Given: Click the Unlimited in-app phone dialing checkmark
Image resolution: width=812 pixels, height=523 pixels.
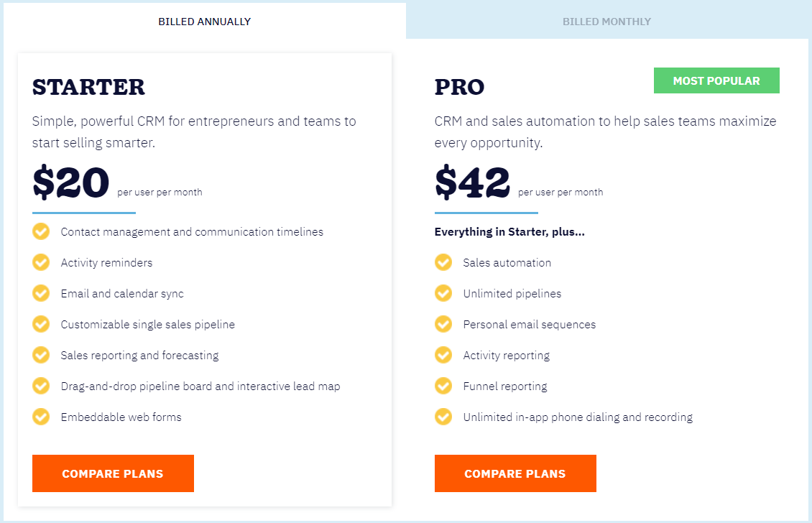Looking at the screenshot, I should coord(443,417).
